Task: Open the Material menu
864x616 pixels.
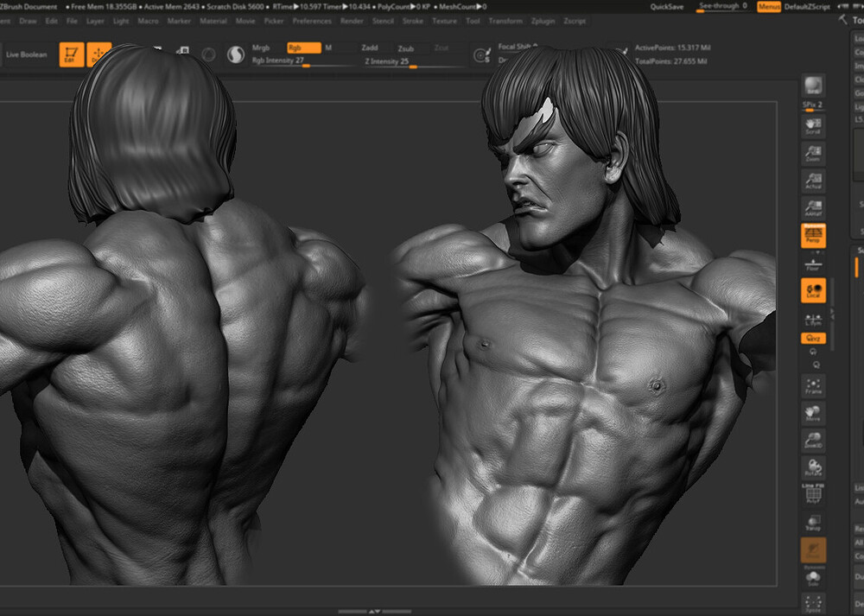Action: click(x=213, y=21)
